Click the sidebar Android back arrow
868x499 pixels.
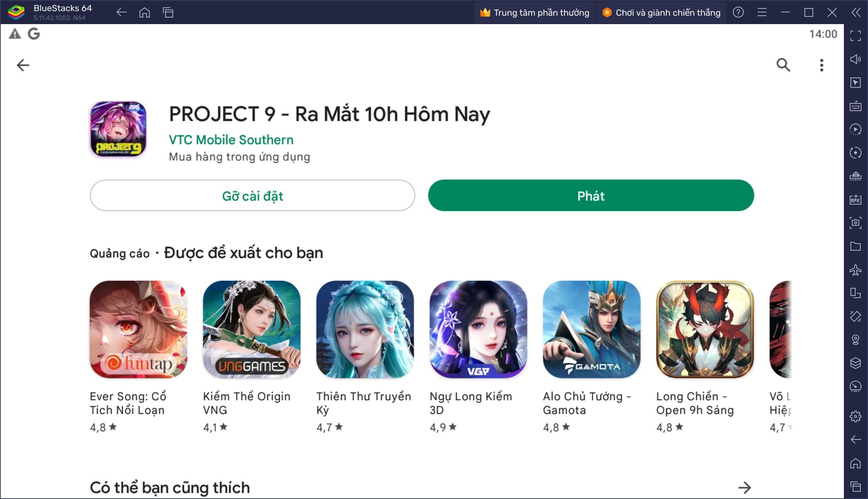pyautogui.click(x=855, y=439)
